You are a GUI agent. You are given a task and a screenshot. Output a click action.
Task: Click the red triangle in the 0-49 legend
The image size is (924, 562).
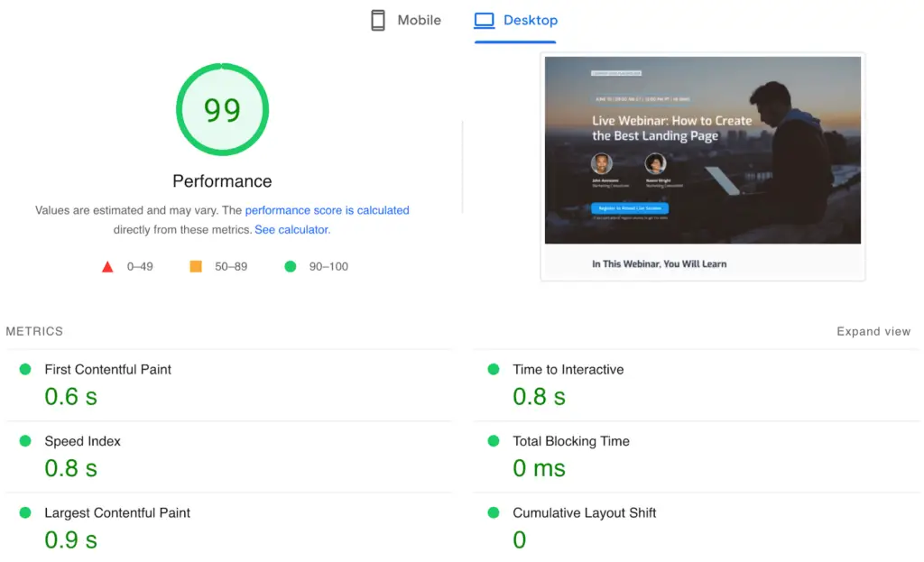point(107,266)
